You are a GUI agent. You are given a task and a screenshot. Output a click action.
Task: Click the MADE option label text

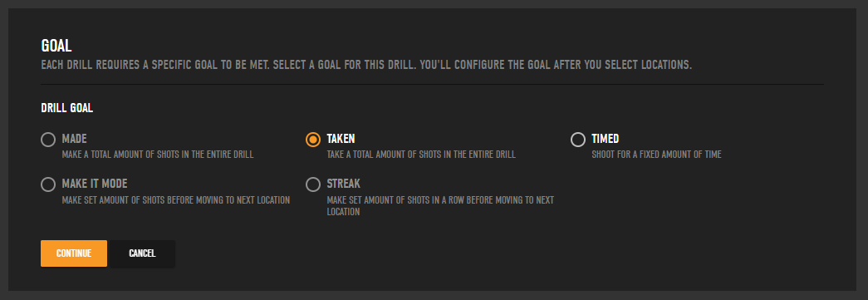click(74, 139)
